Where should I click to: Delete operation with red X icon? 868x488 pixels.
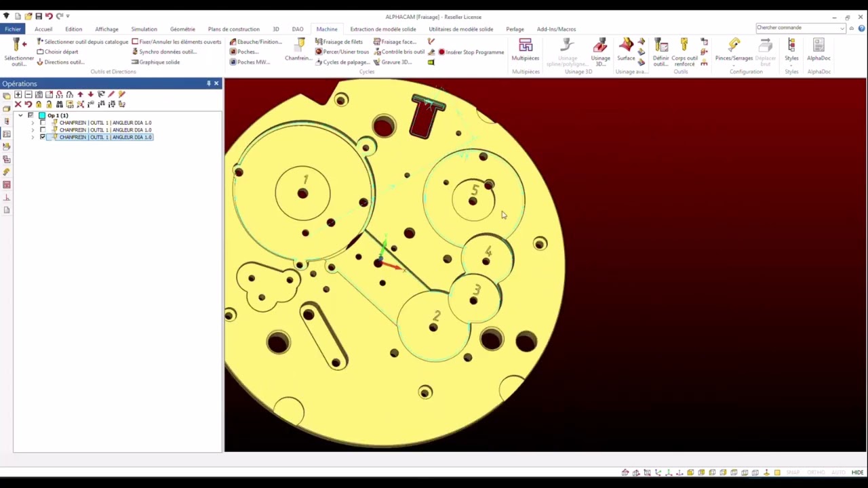coord(18,104)
